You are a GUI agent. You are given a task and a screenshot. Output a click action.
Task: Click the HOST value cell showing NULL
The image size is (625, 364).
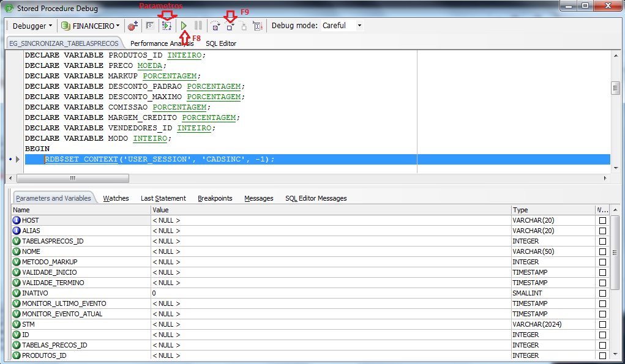point(331,220)
